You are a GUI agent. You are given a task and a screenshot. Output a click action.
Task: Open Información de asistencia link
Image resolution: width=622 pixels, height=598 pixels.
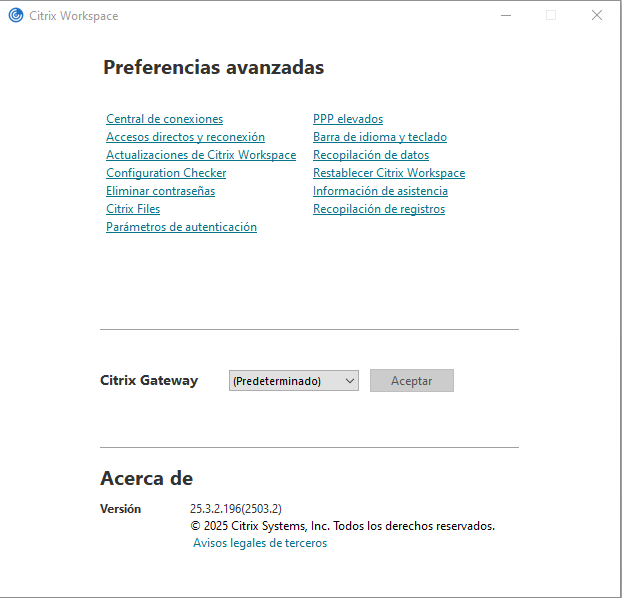click(380, 191)
